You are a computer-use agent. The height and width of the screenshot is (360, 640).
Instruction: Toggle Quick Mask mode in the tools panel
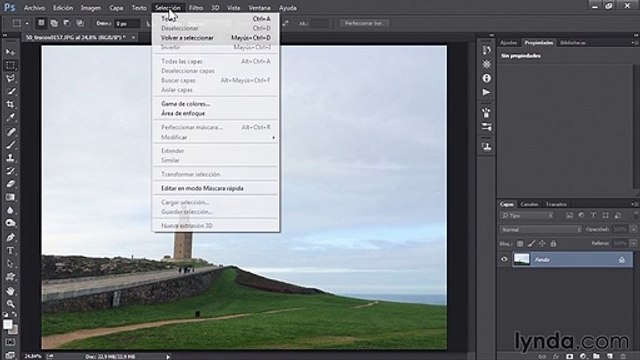[11, 342]
